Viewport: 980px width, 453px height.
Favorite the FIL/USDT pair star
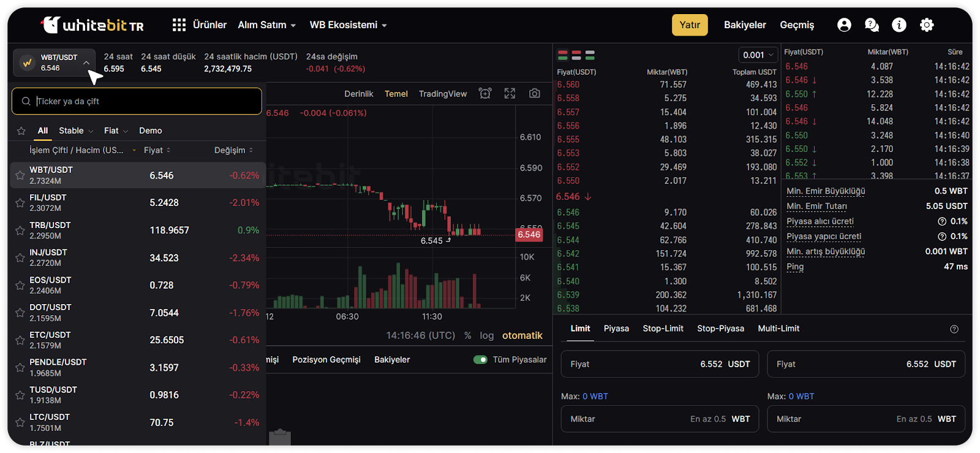click(20, 203)
